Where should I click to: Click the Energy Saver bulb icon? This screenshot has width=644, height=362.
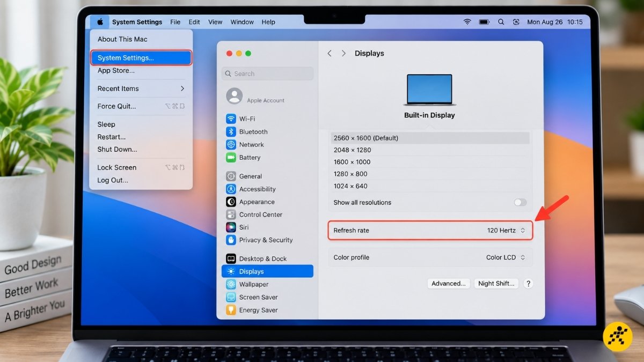point(231,310)
